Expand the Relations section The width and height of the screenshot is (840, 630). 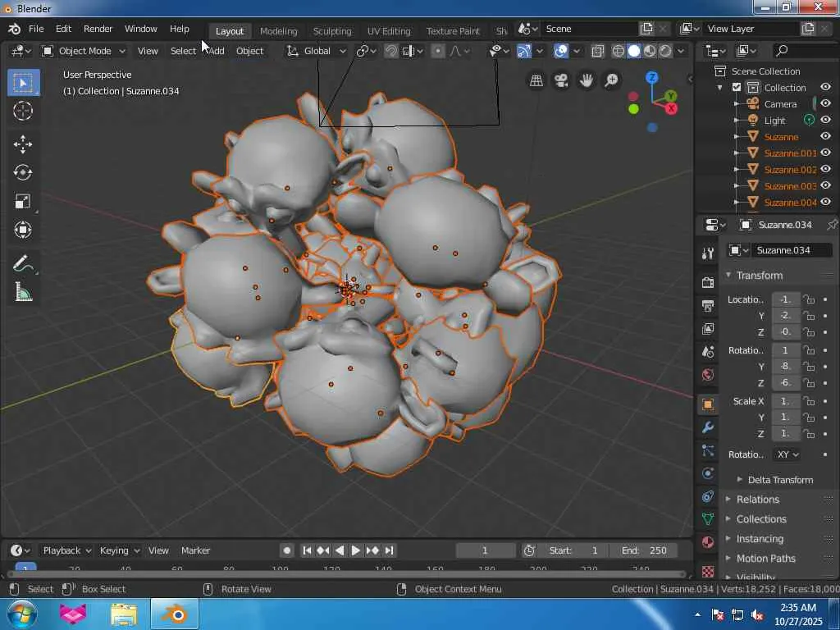757,500
